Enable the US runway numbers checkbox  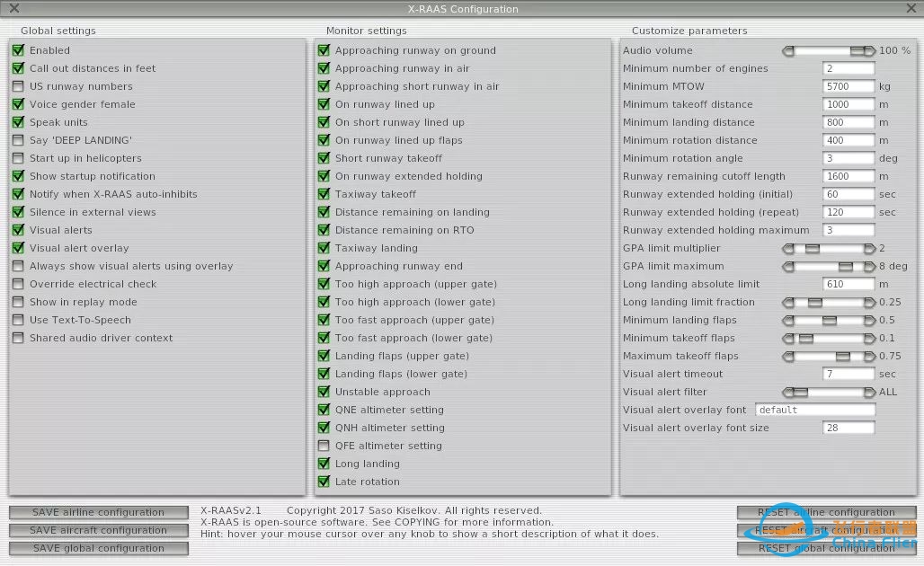[x=18, y=87]
